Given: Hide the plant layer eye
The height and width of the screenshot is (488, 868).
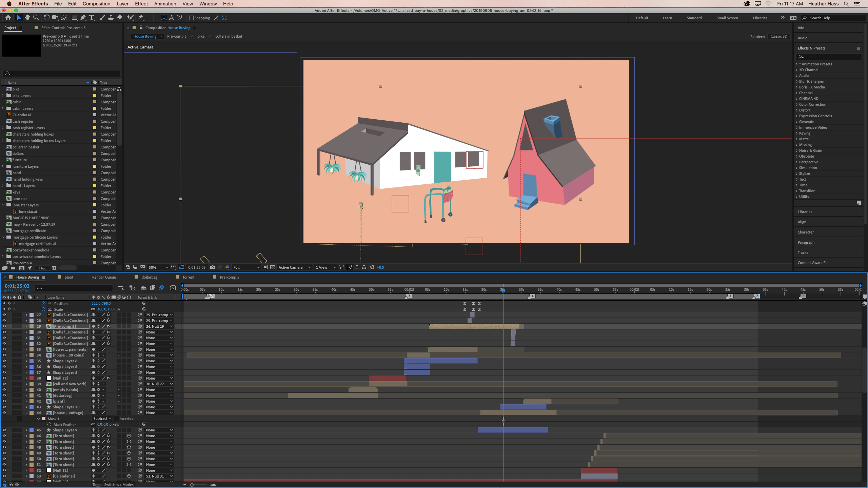Looking at the screenshot, I should pyautogui.click(x=4, y=401).
